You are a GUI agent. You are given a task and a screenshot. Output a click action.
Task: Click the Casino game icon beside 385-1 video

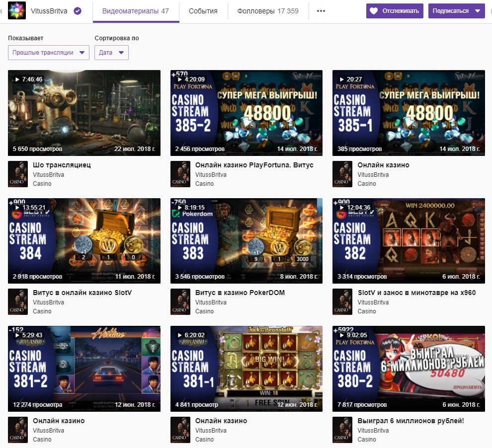click(x=342, y=174)
